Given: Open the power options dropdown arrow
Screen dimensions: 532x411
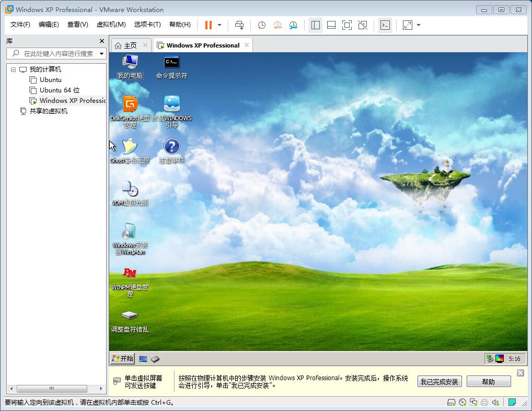Looking at the screenshot, I should pos(219,25).
